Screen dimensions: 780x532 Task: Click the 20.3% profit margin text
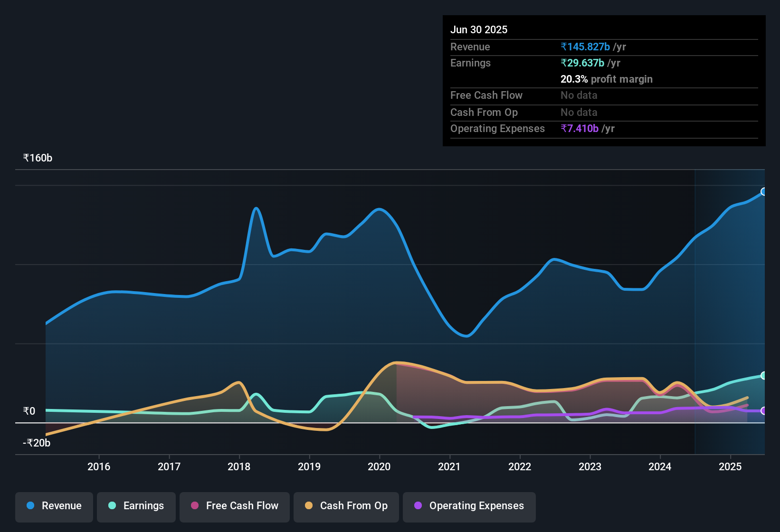click(607, 79)
